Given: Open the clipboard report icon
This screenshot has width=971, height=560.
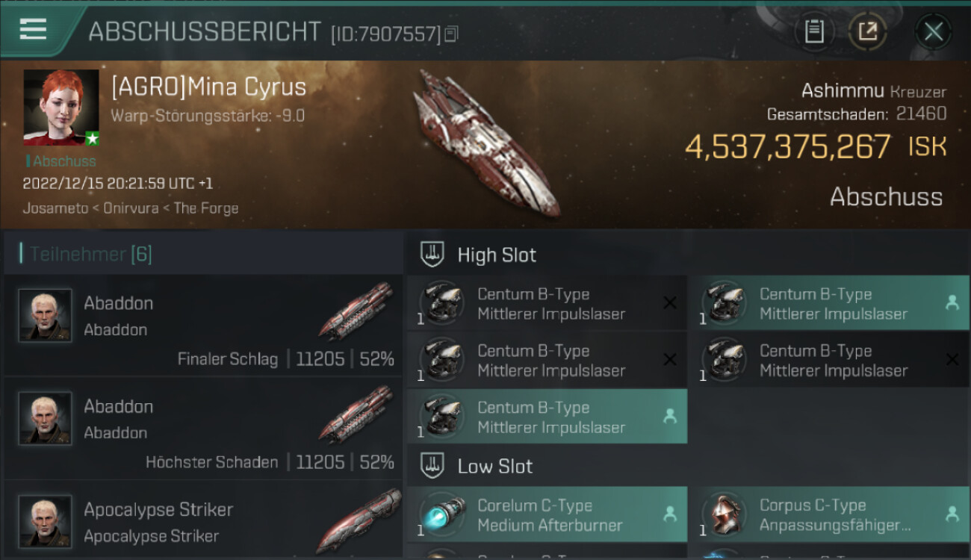Looking at the screenshot, I should (814, 31).
